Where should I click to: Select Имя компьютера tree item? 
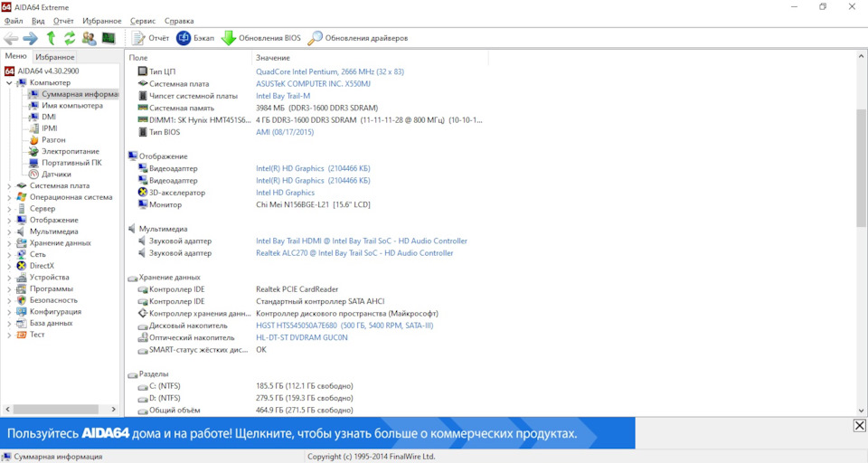tap(72, 105)
